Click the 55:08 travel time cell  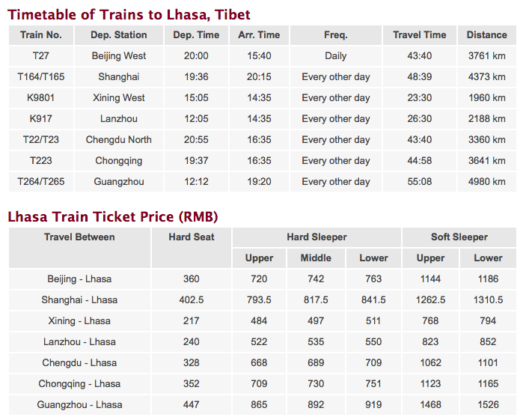[x=419, y=182]
